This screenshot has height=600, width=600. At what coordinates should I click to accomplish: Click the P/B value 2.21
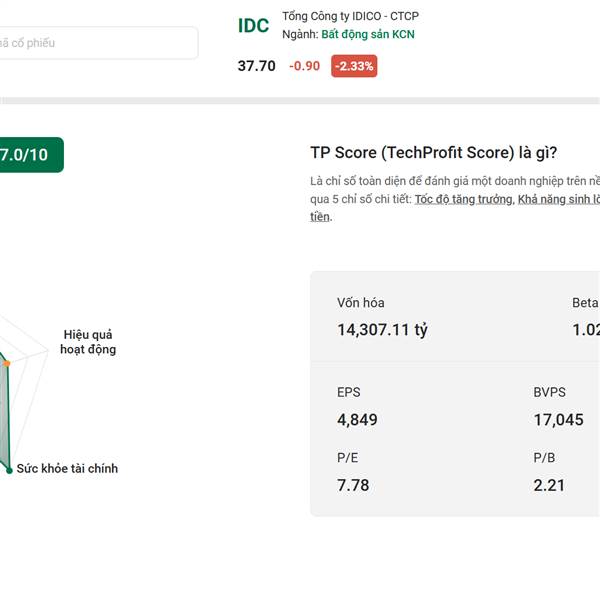click(549, 485)
